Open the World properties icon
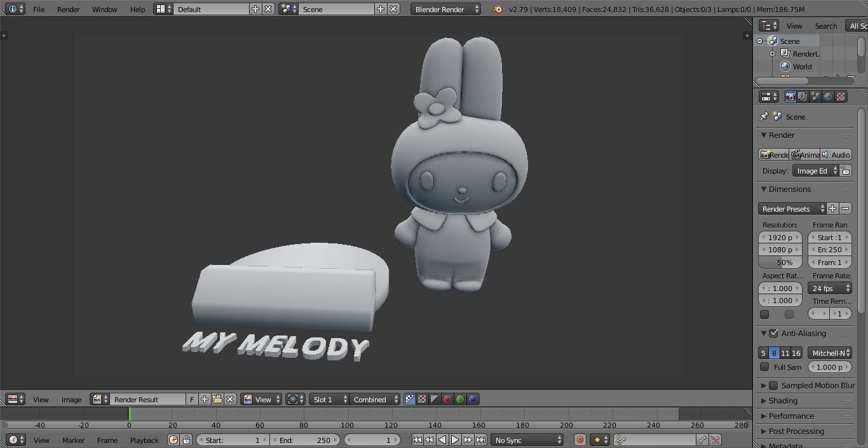868x448 pixels. pos(827,97)
